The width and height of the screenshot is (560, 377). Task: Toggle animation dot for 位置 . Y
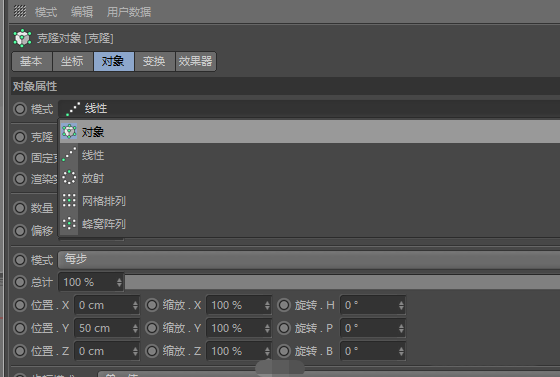[x=20, y=328]
